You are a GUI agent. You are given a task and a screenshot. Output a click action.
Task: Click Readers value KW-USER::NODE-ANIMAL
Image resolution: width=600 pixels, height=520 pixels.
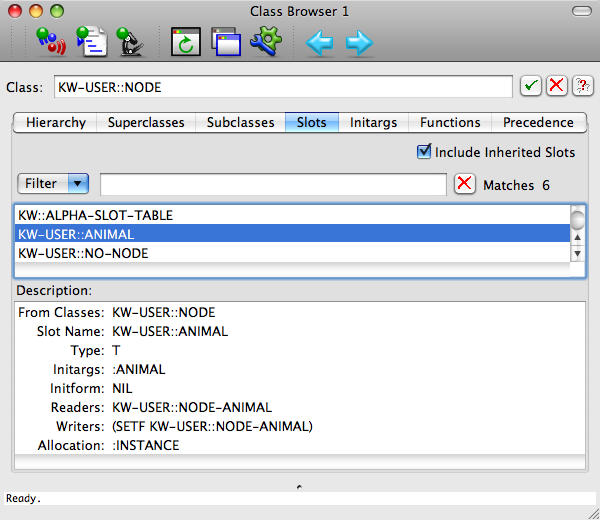click(192, 408)
